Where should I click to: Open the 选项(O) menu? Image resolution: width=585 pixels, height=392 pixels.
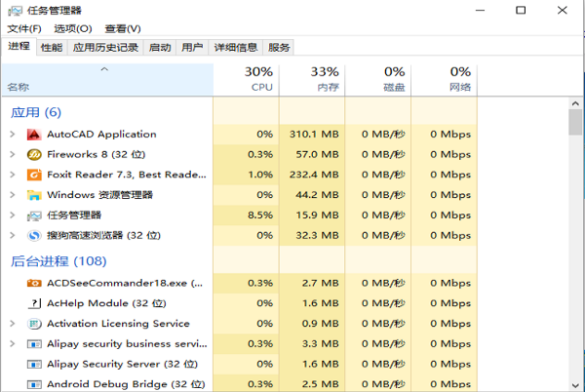pyautogui.click(x=73, y=29)
